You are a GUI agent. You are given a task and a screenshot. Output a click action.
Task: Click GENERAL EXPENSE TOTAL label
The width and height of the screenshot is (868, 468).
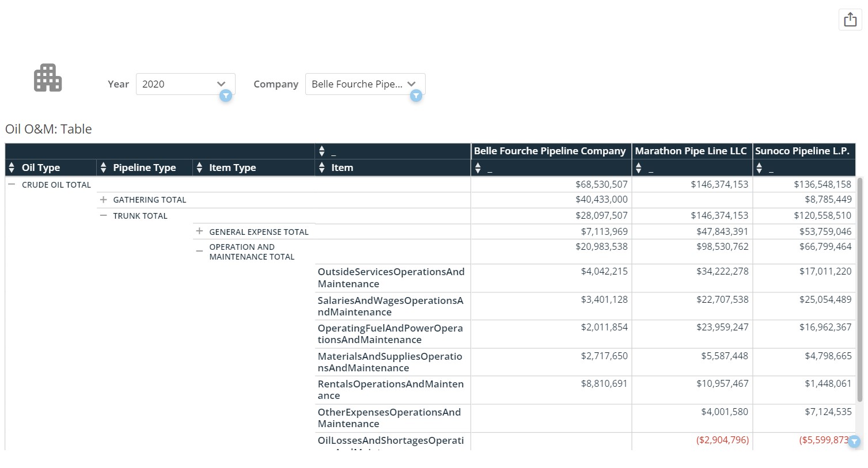(259, 232)
